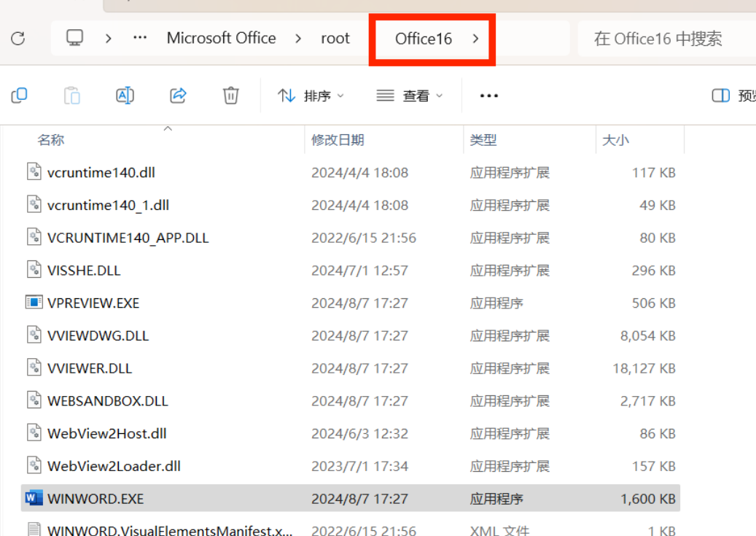
Task: Click date 2024/7/1 12:57
Action: coord(359,271)
